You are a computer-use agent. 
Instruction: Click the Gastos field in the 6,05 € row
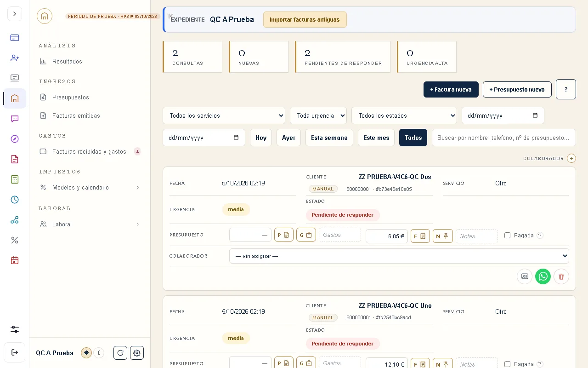(x=340, y=235)
